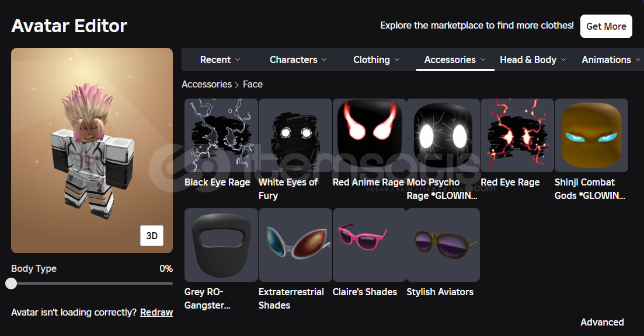
Task: Click the Claire's Shades item name
Action: pos(365,292)
